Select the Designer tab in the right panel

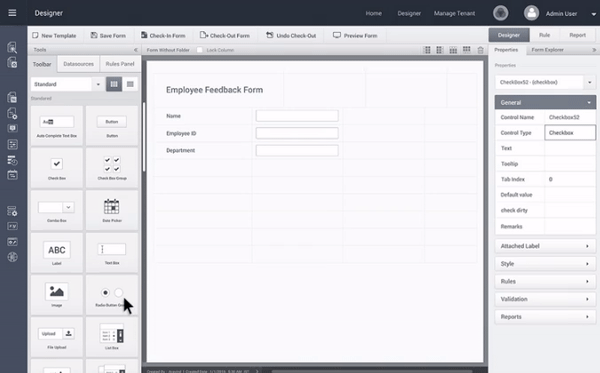click(x=509, y=35)
